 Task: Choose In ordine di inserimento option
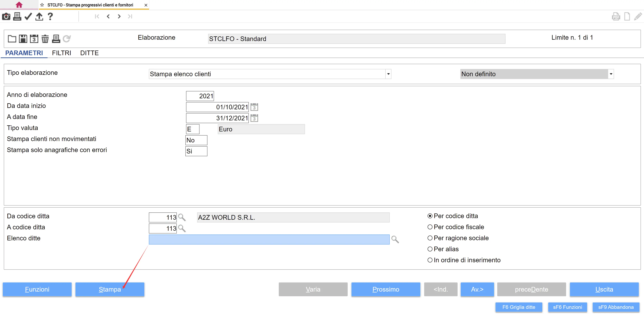(x=430, y=260)
